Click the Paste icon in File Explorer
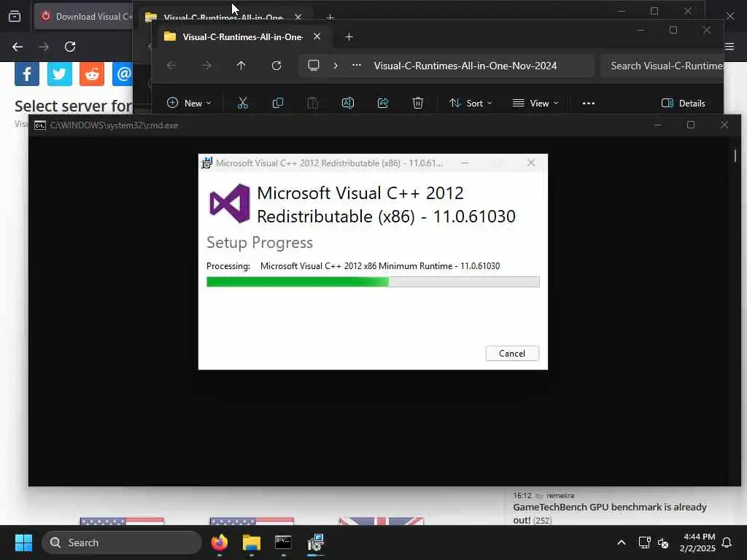This screenshot has width=747, height=560. pyautogui.click(x=312, y=103)
